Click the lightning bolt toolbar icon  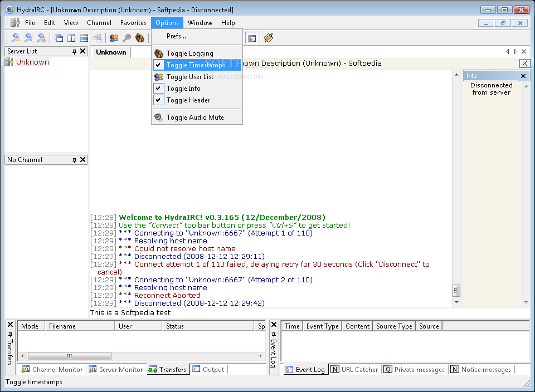point(269,38)
